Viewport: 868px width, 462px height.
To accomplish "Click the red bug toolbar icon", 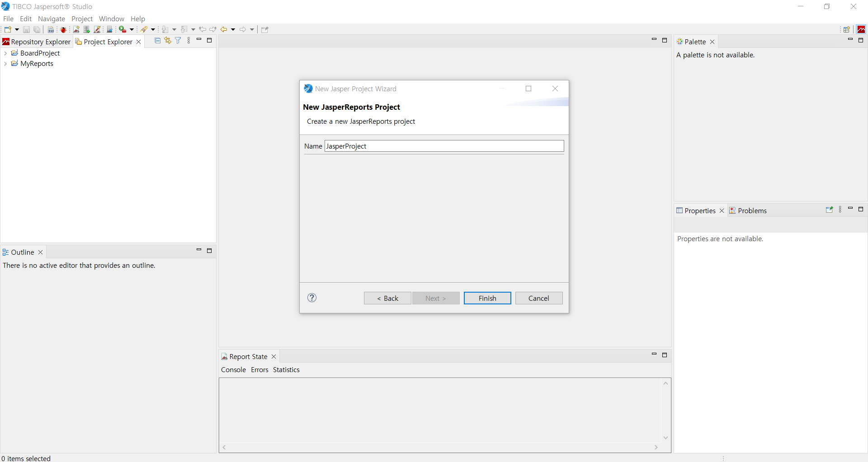I will click(x=63, y=30).
